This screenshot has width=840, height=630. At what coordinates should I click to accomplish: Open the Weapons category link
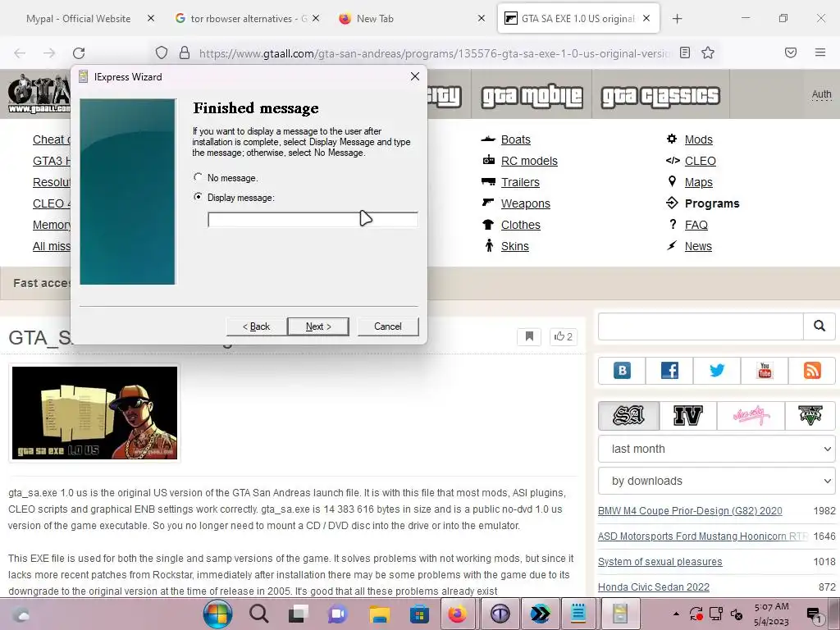[x=526, y=203]
